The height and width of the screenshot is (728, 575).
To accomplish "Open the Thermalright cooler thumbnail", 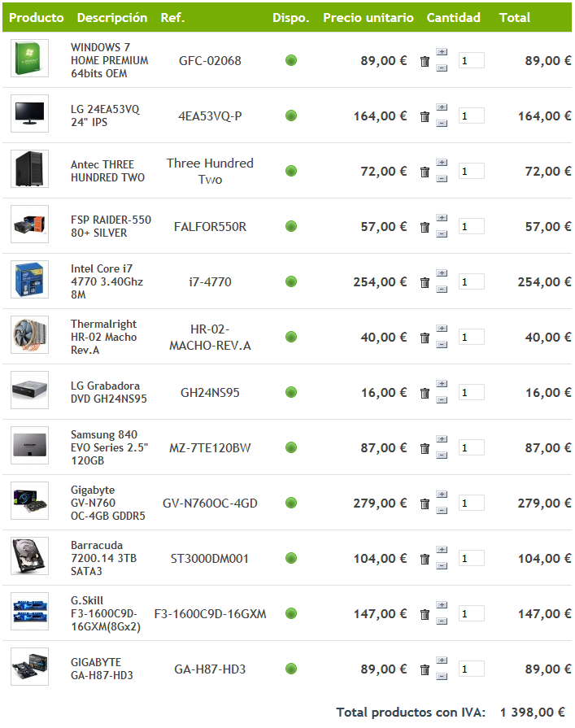I will click(30, 334).
